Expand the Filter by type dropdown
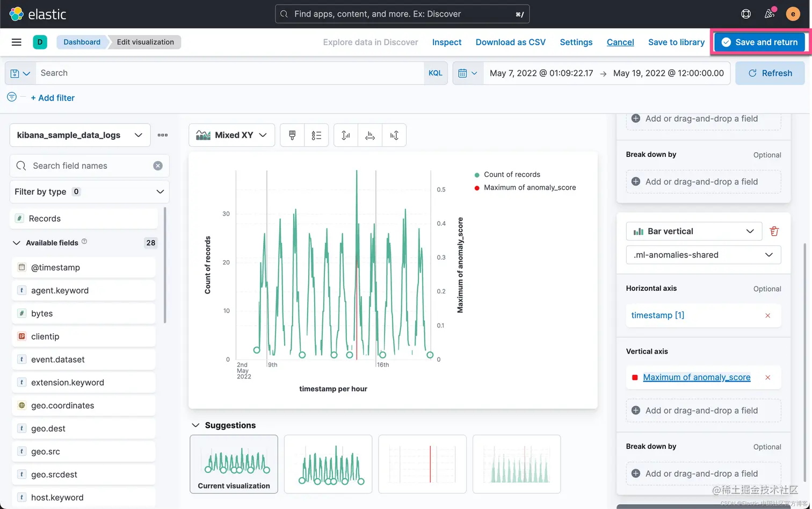812x509 pixels. click(89, 191)
